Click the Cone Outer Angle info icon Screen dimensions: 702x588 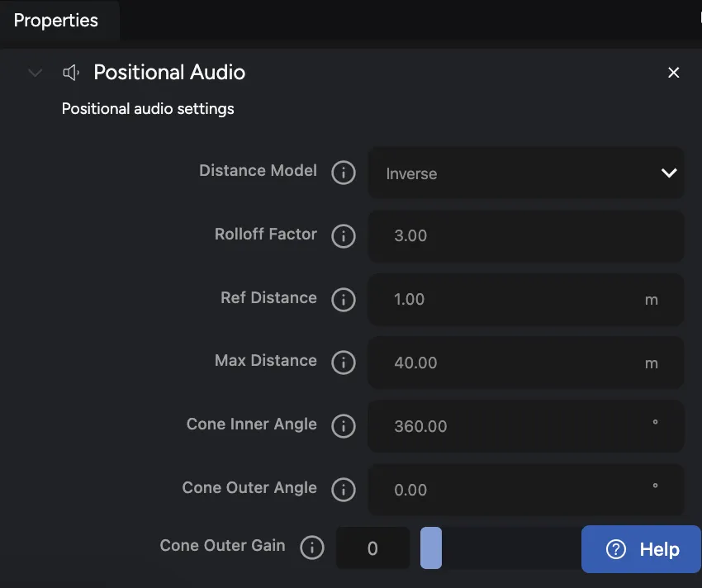click(x=343, y=490)
